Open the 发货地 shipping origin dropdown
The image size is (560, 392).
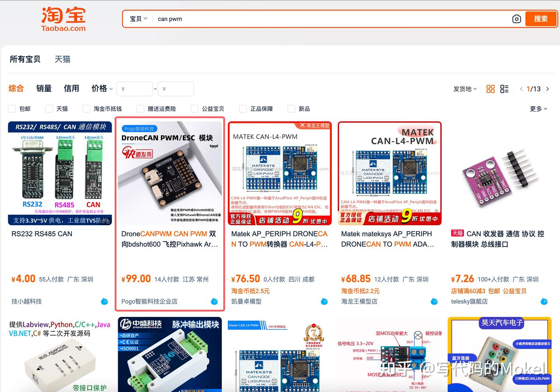click(x=464, y=89)
